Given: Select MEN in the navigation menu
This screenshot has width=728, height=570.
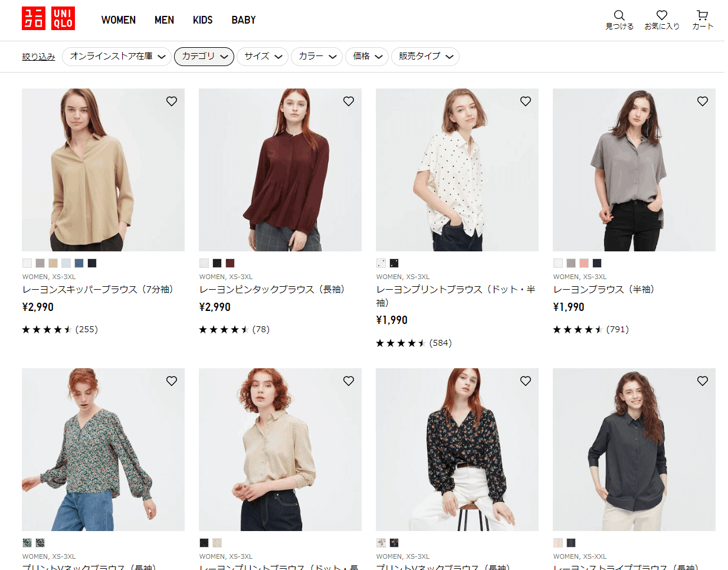Looking at the screenshot, I should [x=164, y=19].
